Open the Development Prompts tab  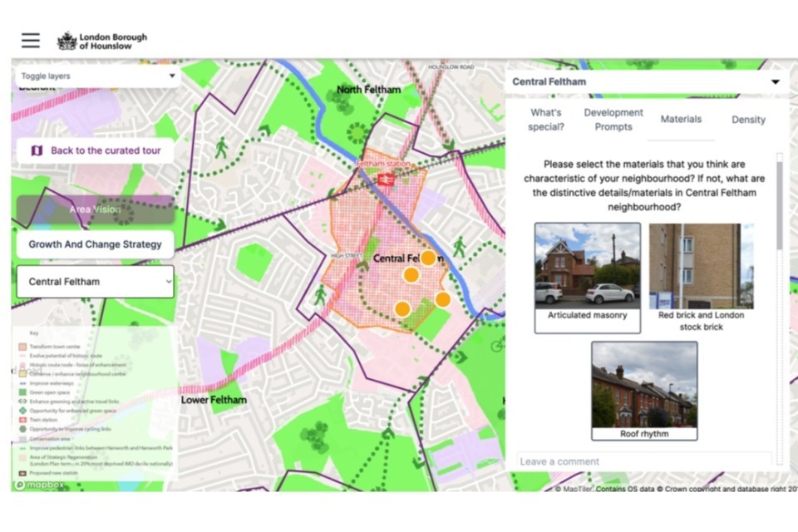pos(613,120)
